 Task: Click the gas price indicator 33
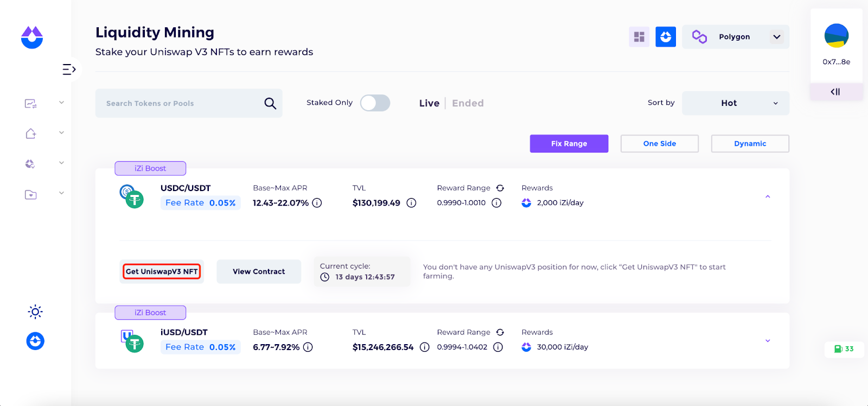point(844,349)
